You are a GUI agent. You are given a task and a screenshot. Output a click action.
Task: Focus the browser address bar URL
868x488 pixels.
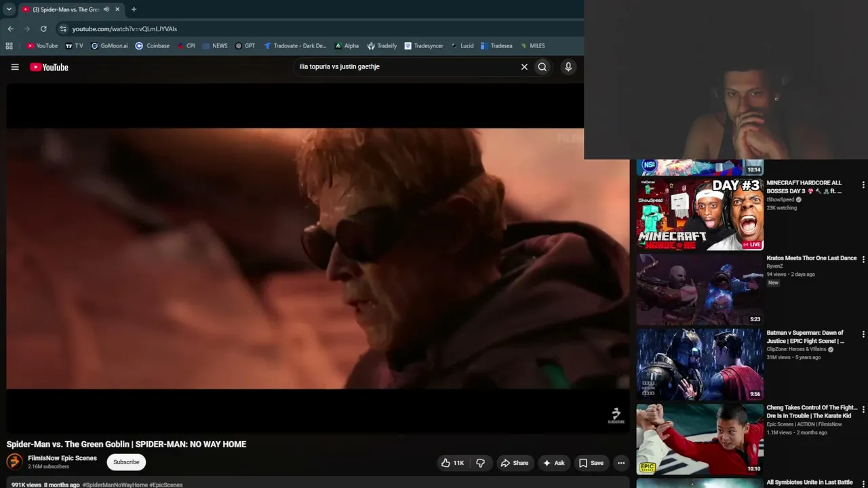(x=125, y=28)
